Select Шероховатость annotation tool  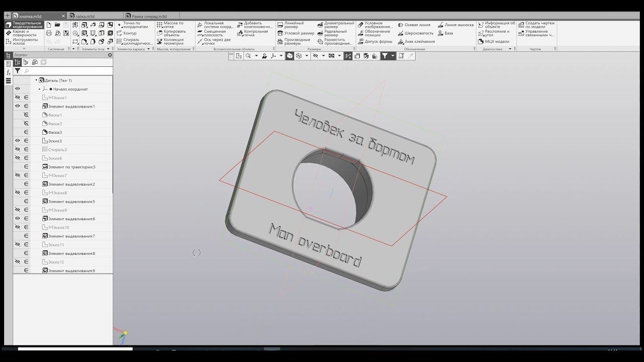[416, 33]
